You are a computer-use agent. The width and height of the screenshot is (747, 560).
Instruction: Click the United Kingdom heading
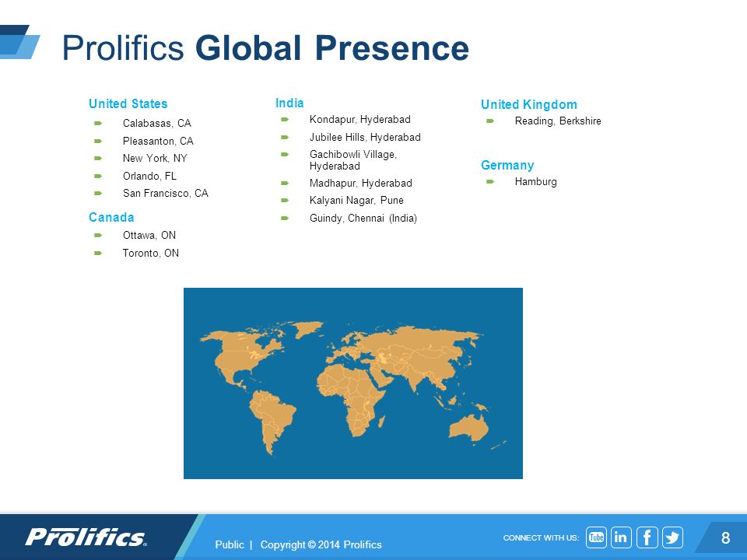click(x=529, y=104)
